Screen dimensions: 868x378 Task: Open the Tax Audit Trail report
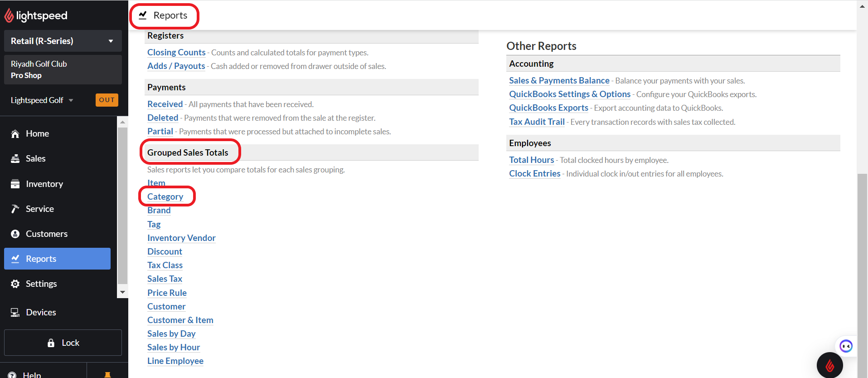537,122
